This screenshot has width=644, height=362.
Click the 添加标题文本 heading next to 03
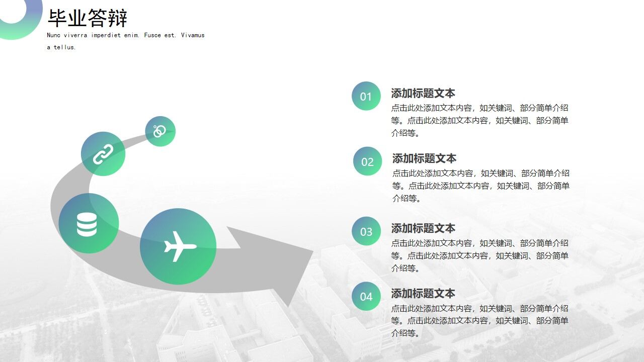[x=423, y=228]
